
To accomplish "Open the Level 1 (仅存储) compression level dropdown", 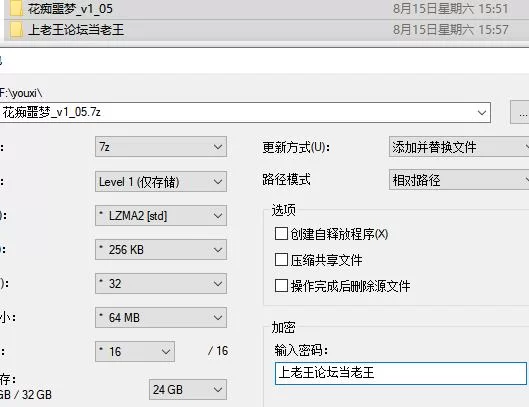I will (x=161, y=182).
